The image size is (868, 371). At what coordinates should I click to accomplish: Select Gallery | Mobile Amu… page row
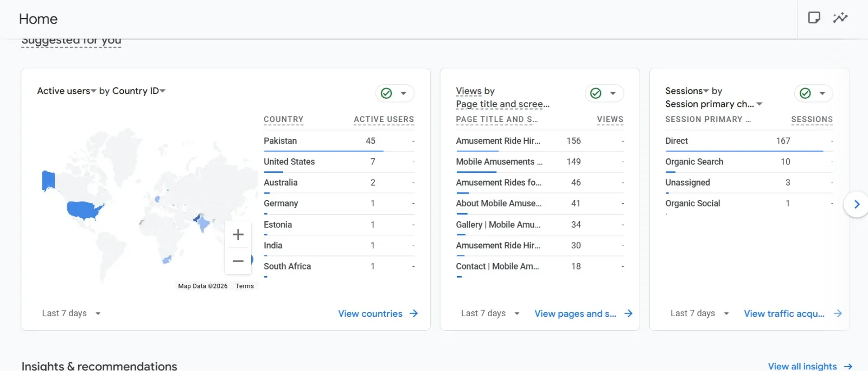coord(540,225)
